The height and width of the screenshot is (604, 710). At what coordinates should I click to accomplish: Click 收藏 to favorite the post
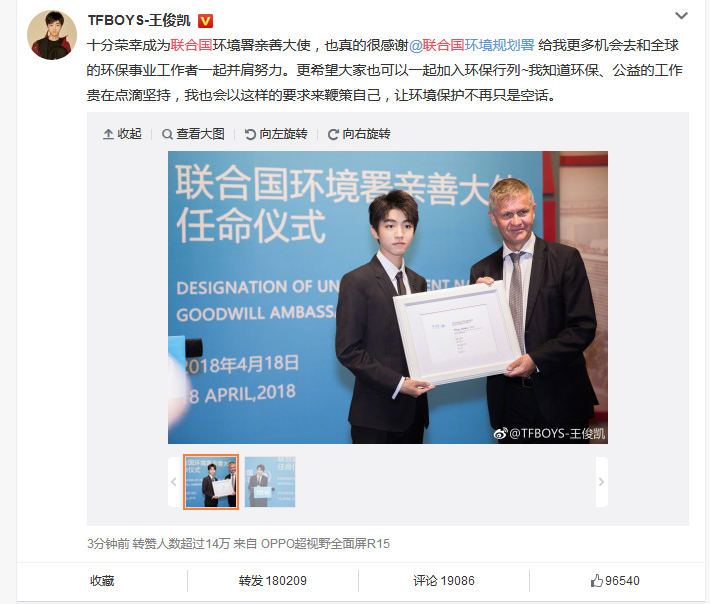click(102, 581)
